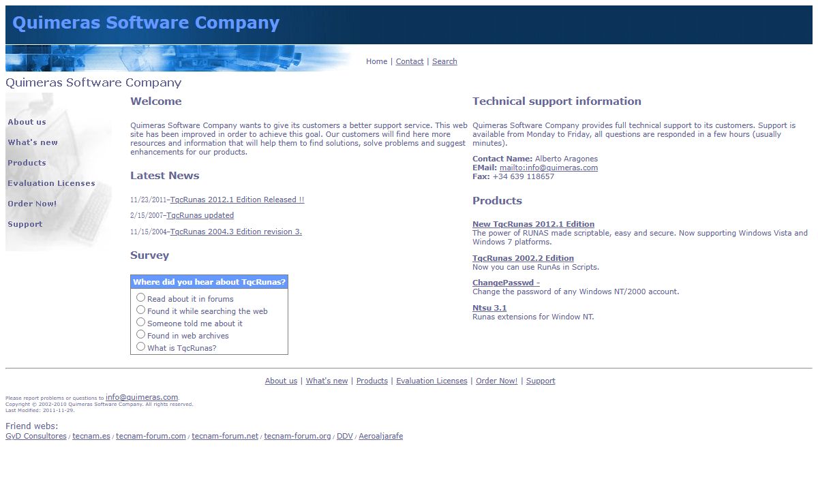The image size is (818, 504).
Task: Pick the 'Found in web archives' option
Action: tap(141, 334)
